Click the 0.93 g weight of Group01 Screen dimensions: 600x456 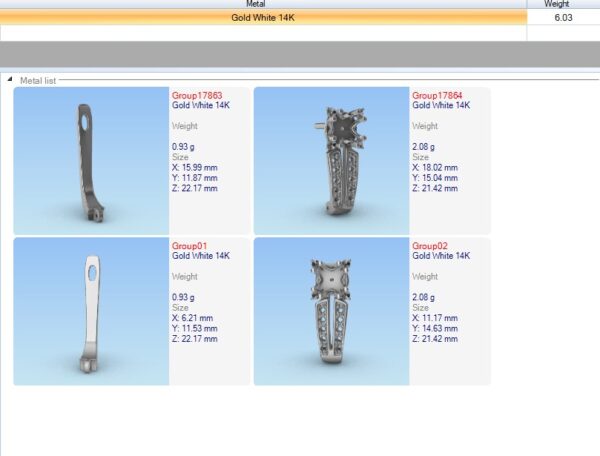[x=186, y=297]
